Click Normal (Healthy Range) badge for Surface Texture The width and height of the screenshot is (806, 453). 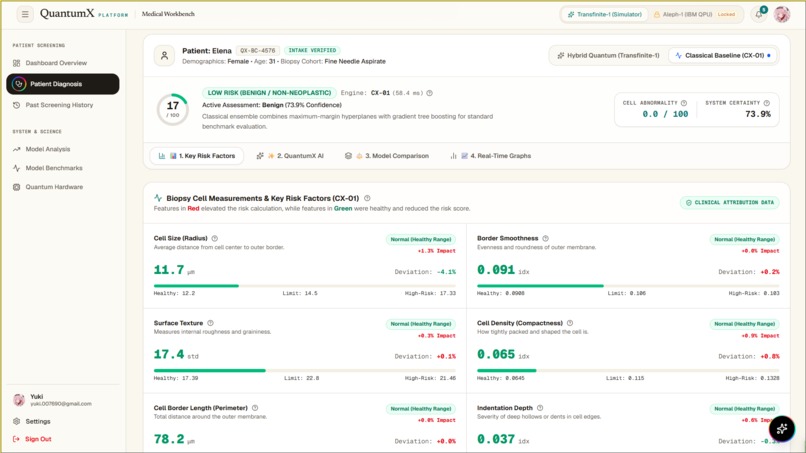point(420,324)
